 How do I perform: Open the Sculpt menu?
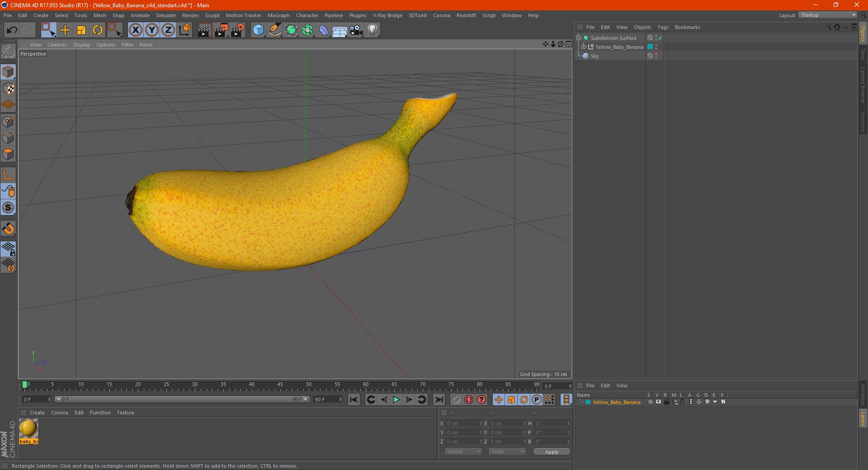click(212, 15)
